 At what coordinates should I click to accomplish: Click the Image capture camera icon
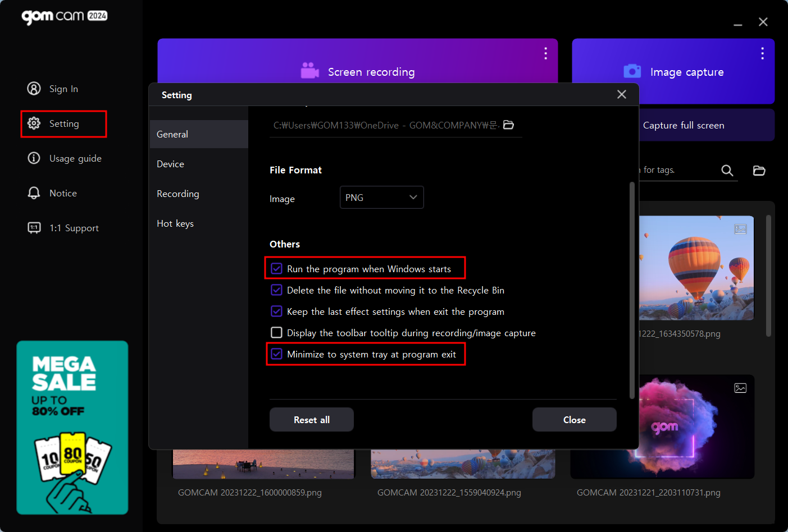coord(632,71)
